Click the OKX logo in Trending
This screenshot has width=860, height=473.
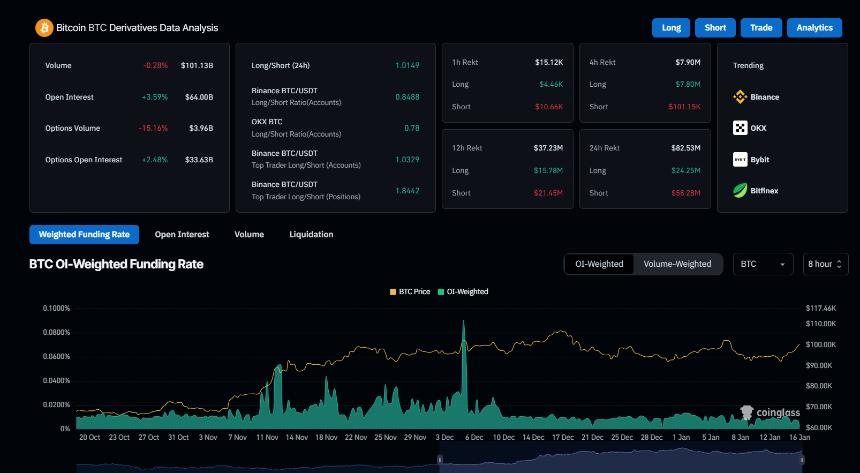740,128
